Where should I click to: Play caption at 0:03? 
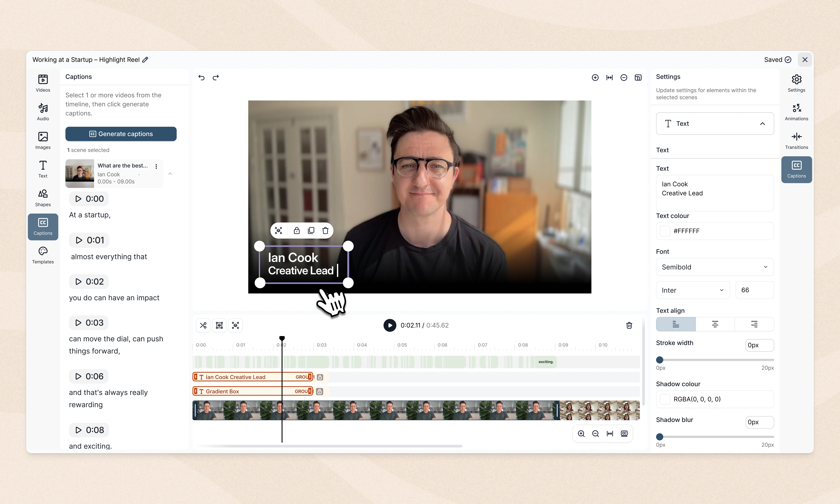coord(89,323)
